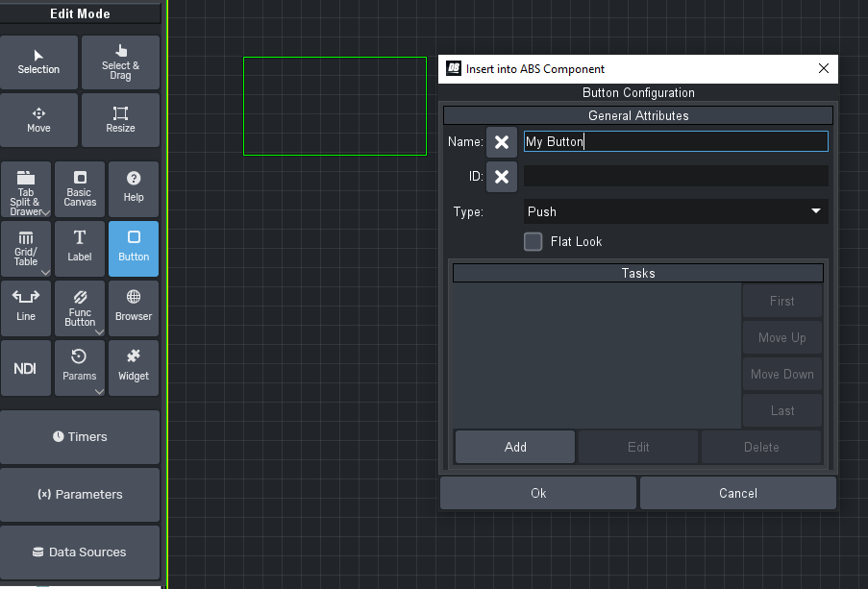
Task: Cancel the button configuration dialog
Action: point(738,493)
